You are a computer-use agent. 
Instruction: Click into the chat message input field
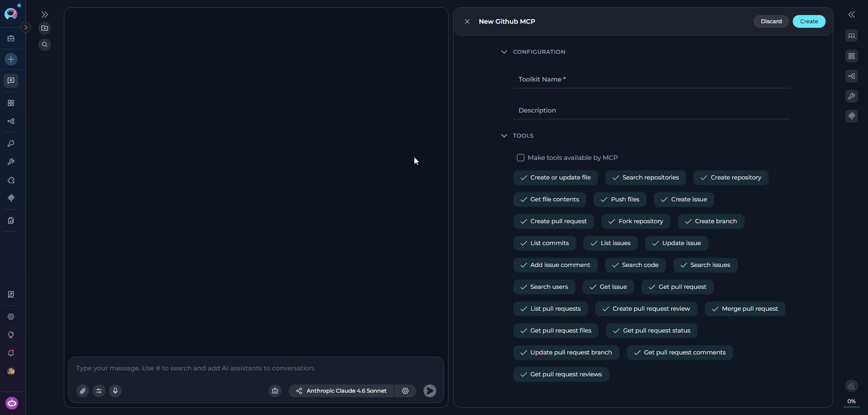coord(256,368)
